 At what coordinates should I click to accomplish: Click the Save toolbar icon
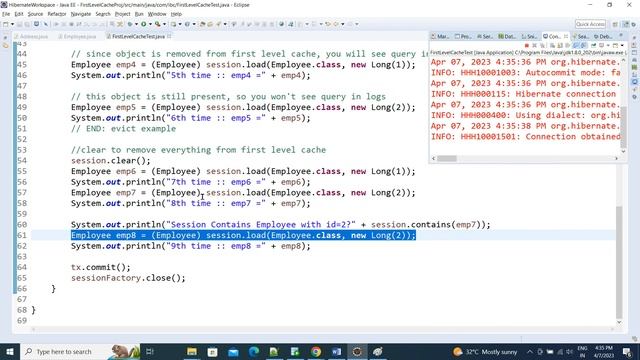(x=20, y=24)
